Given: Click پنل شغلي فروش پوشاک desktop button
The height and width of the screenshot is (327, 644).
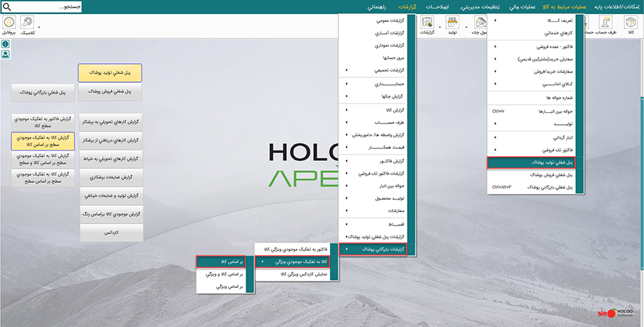Looking at the screenshot, I should tap(110, 92).
